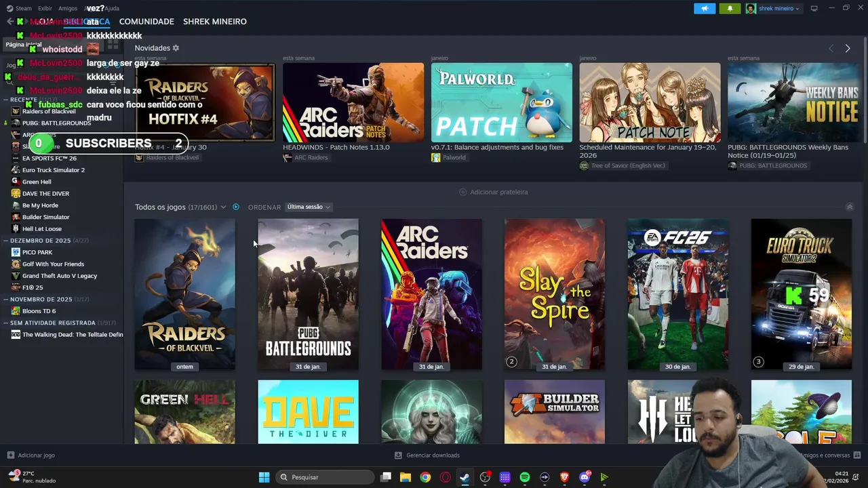Viewport: 868px width, 488px height.
Task: Open the PUBG Battlegrounds game cover
Action: (308, 294)
